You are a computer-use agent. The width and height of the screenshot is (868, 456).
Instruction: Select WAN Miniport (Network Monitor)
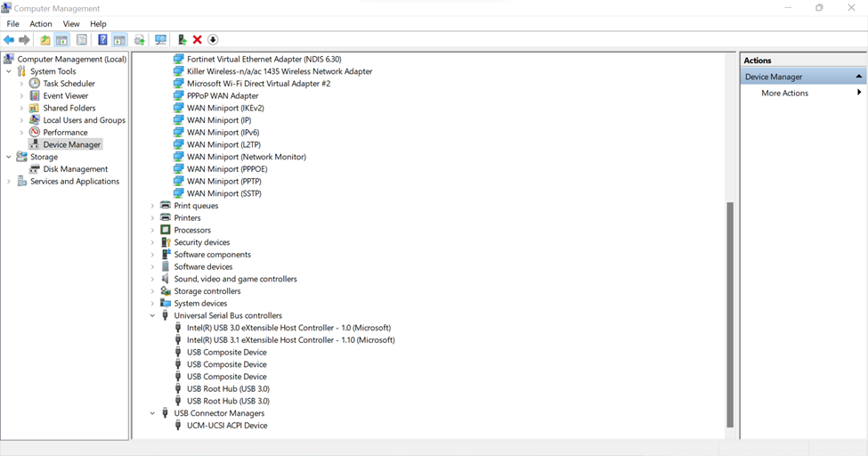point(247,157)
